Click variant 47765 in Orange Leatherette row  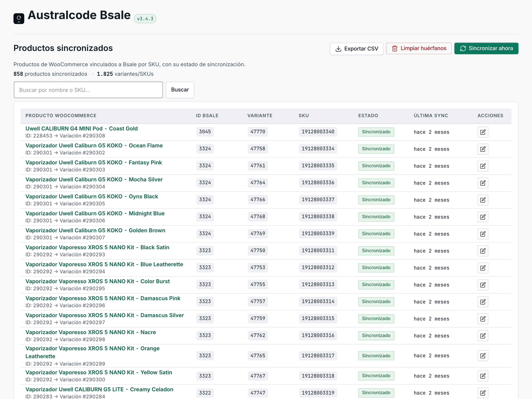pos(258,356)
